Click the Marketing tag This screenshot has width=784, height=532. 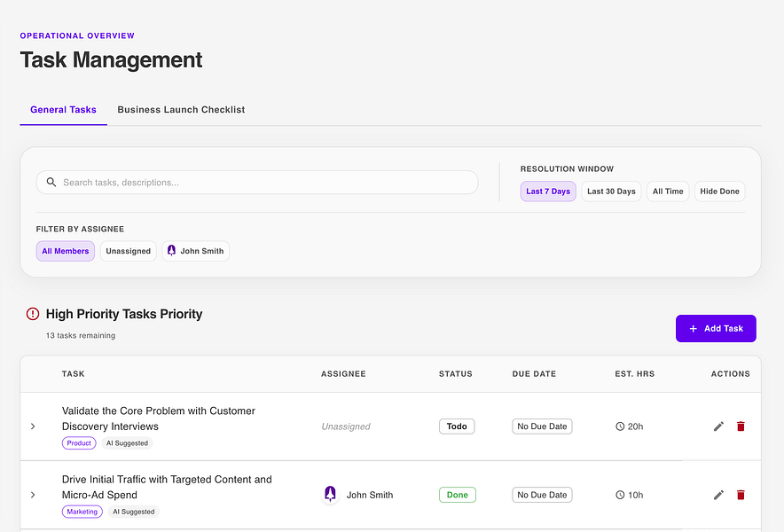pyautogui.click(x=82, y=512)
